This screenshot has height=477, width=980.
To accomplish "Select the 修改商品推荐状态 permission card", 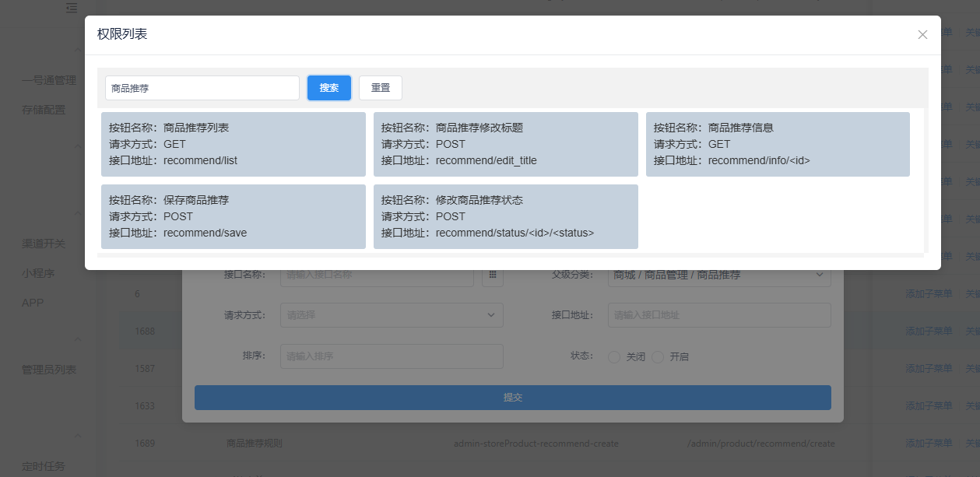I will tap(506, 216).
